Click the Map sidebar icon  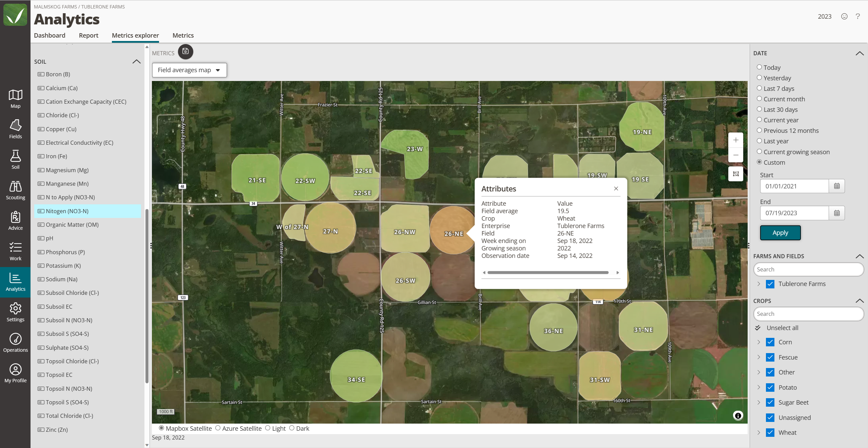tap(16, 99)
